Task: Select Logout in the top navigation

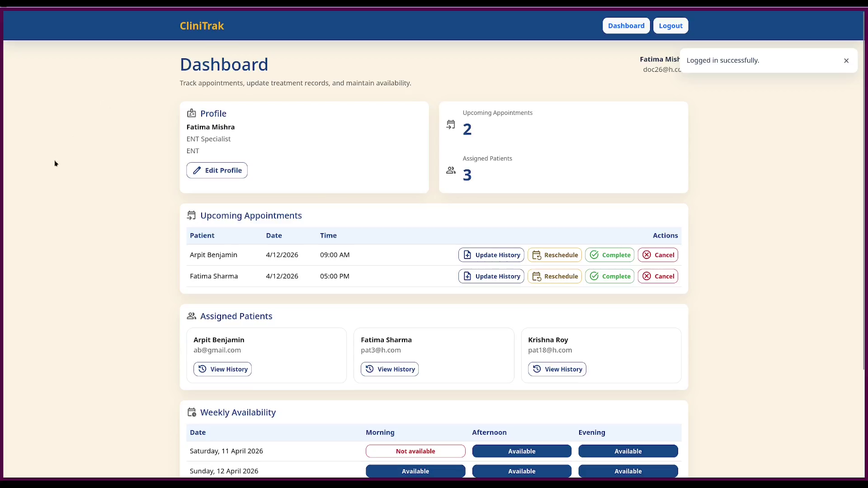Action: coord(670,26)
